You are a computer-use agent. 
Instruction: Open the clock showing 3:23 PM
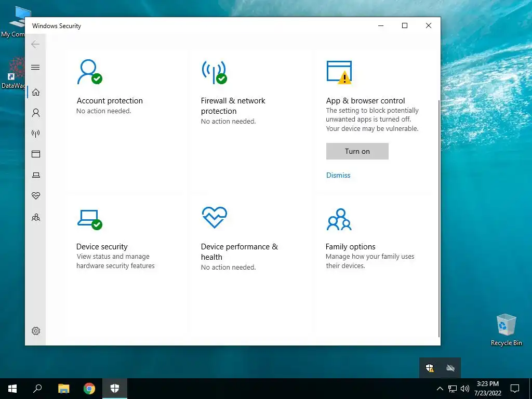click(x=487, y=389)
